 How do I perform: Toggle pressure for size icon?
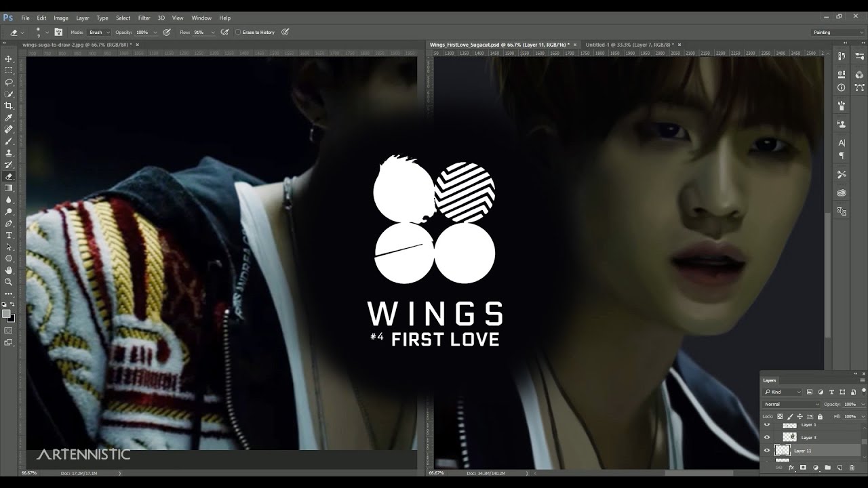coord(285,32)
